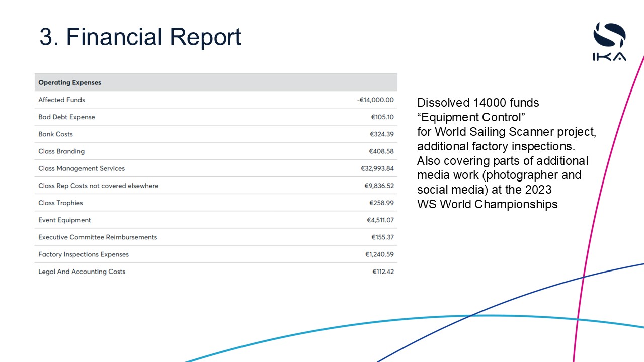Click the €4,511.07 amount

point(380,220)
